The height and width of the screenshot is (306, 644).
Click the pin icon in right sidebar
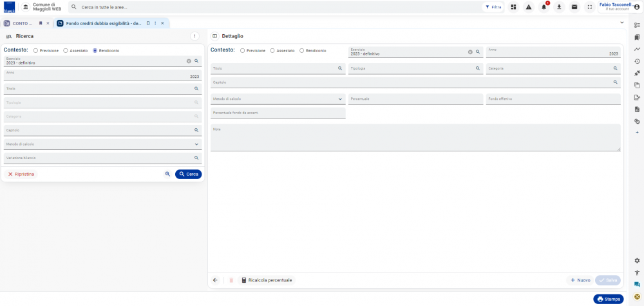coord(637,73)
